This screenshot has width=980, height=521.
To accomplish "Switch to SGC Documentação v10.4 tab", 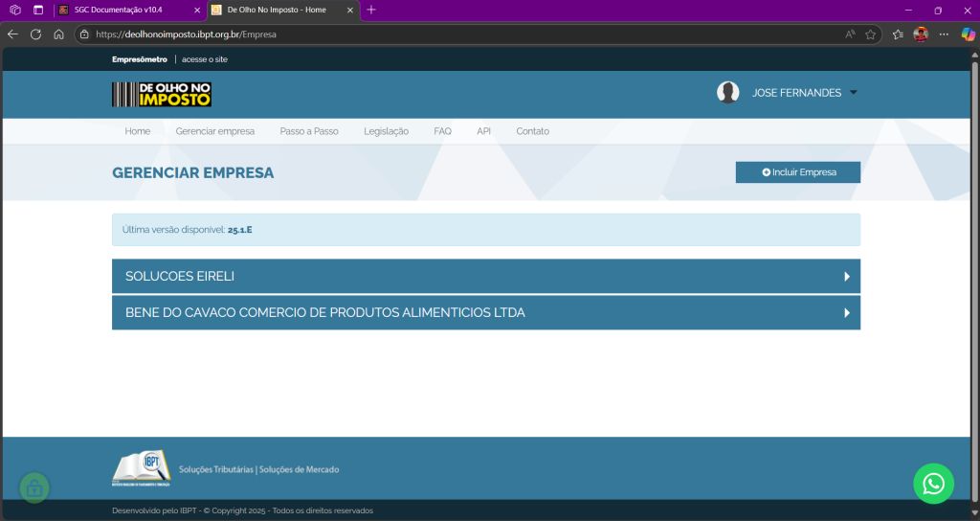I will (x=130, y=10).
